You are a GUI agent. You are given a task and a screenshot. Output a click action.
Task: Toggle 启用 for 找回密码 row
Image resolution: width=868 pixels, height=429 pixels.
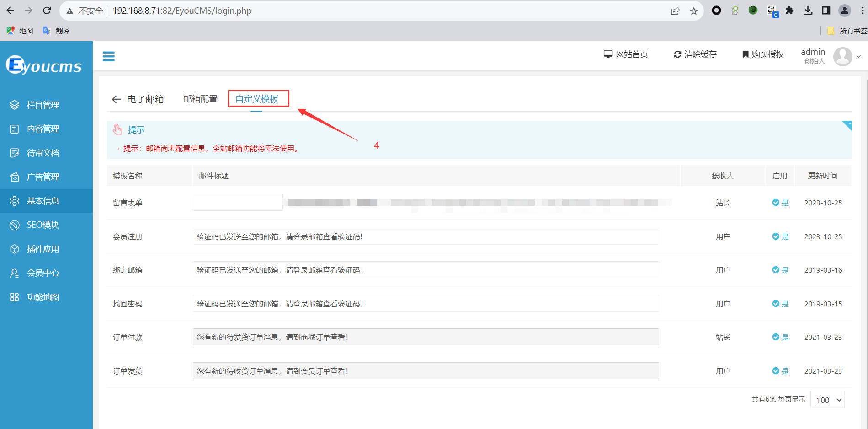coord(780,304)
